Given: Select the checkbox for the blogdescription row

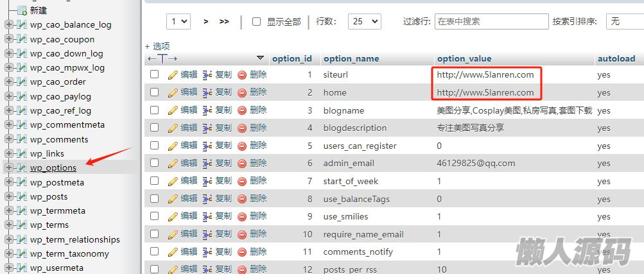Looking at the screenshot, I should (x=155, y=128).
